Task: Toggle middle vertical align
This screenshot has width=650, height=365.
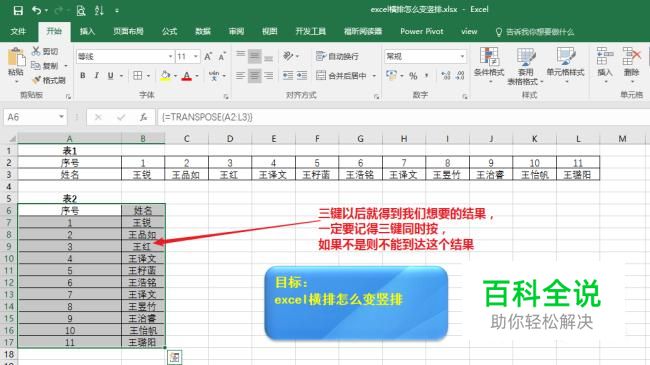Action: click(255, 56)
